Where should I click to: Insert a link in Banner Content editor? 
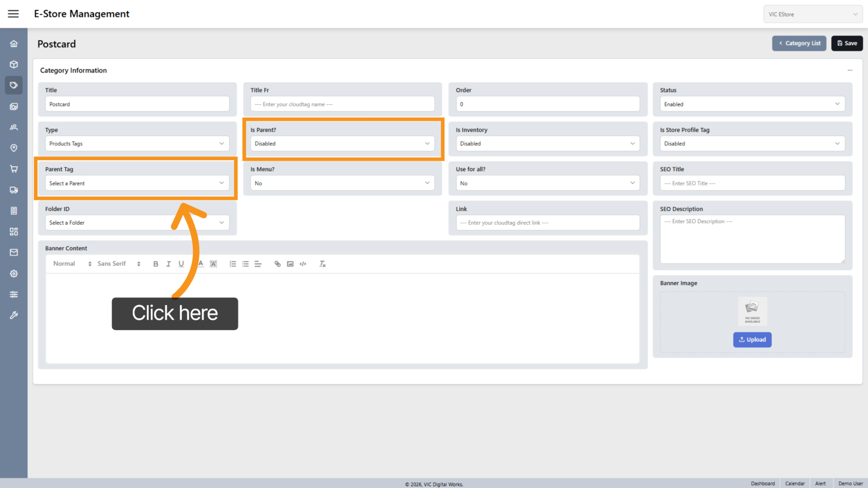(x=277, y=264)
